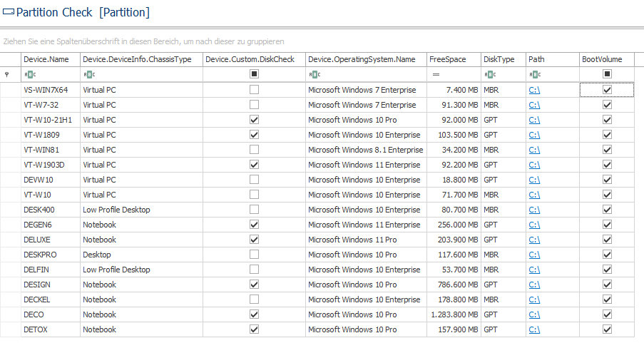Select the VT-W7-32 device name cell
This screenshot has width=644, height=343.
[x=51, y=105]
